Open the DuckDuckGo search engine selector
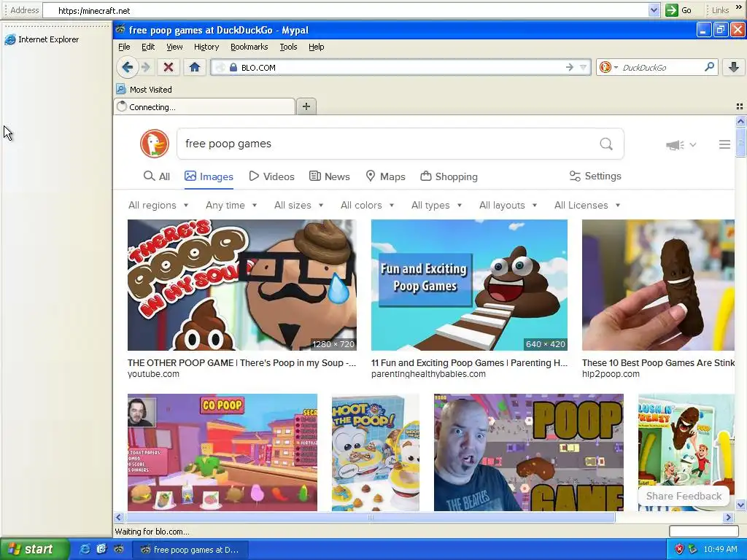The height and width of the screenshot is (560, 747). [x=608, y=68]
